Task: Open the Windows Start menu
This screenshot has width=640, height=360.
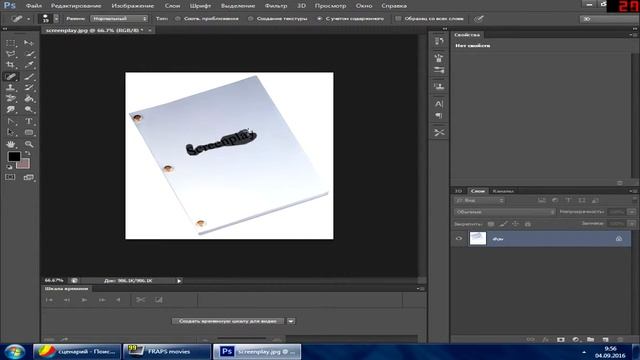Action: pyautogui.click(x=14, y=351)
